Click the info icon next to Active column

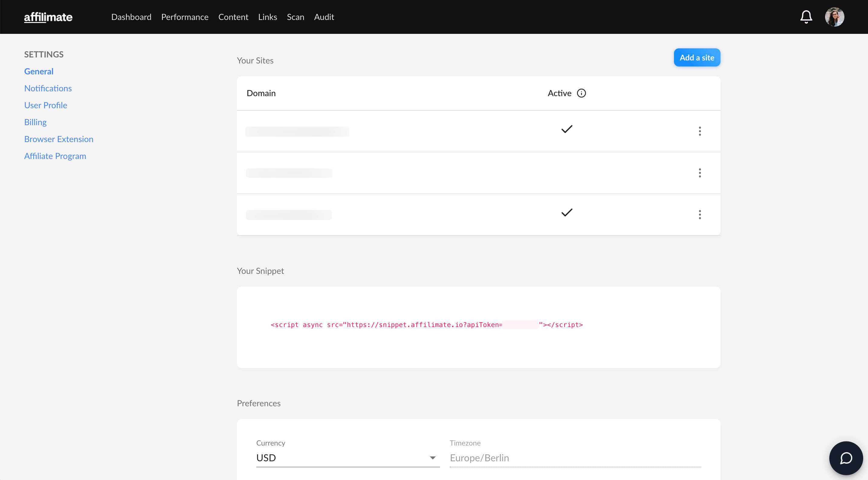[581, 93]
